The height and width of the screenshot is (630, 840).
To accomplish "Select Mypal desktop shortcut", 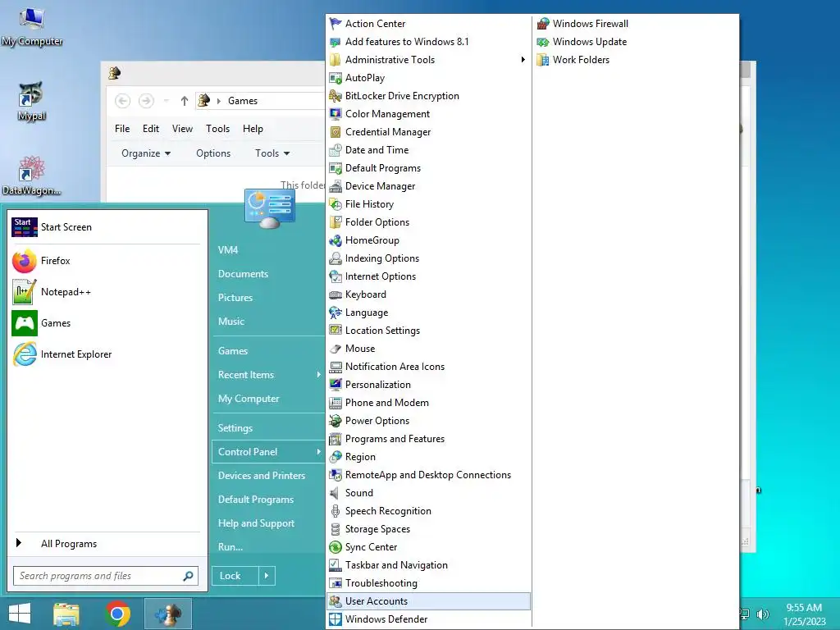I will pos(32,101).
